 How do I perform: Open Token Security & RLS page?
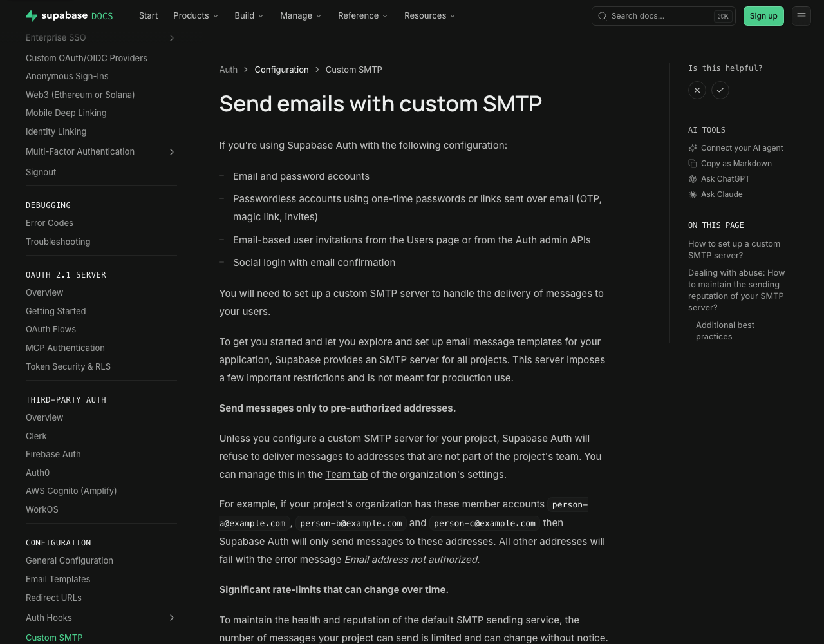click(68, 366)
